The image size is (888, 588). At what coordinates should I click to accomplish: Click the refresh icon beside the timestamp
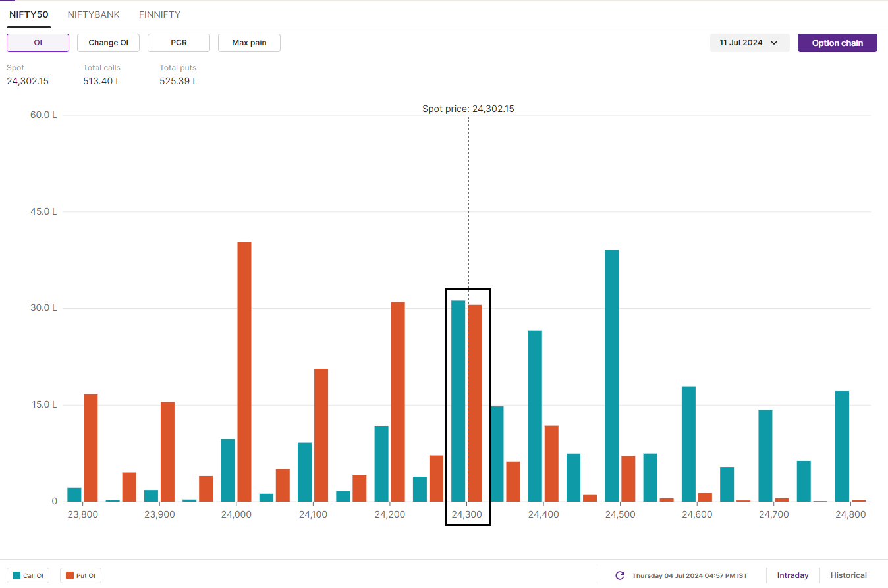620,575
